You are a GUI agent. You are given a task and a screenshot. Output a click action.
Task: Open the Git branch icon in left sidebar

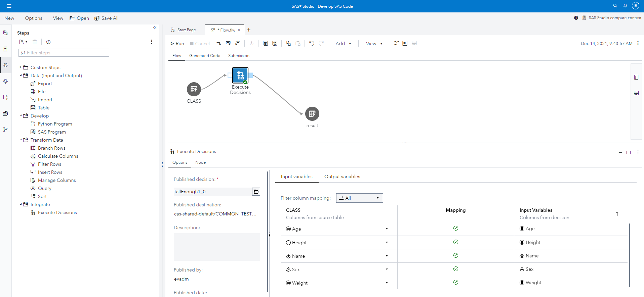(5, 130)
